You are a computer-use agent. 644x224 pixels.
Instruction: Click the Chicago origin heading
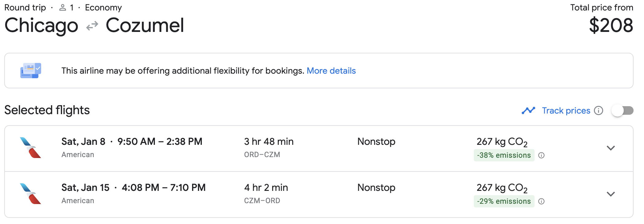point(41,26)
